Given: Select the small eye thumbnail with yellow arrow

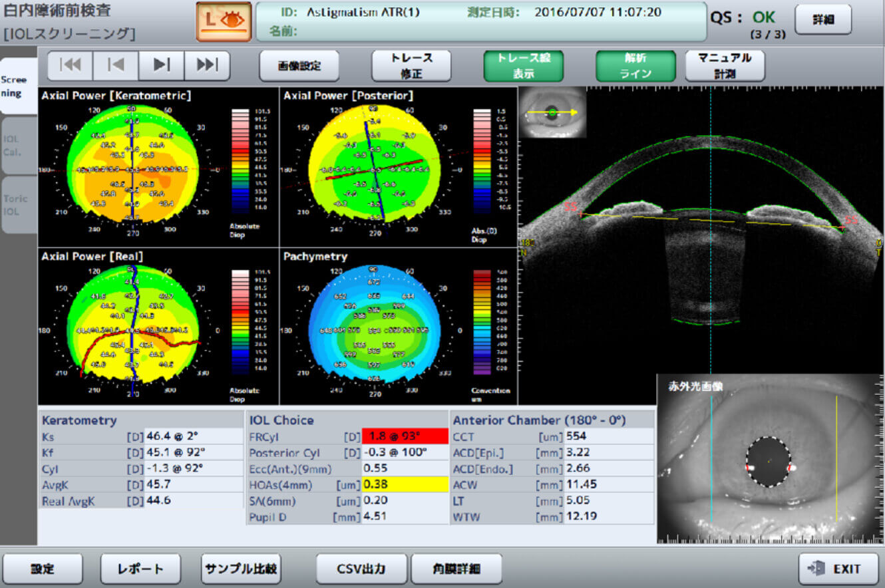Looking at the screenshot, I should point(552,112).
